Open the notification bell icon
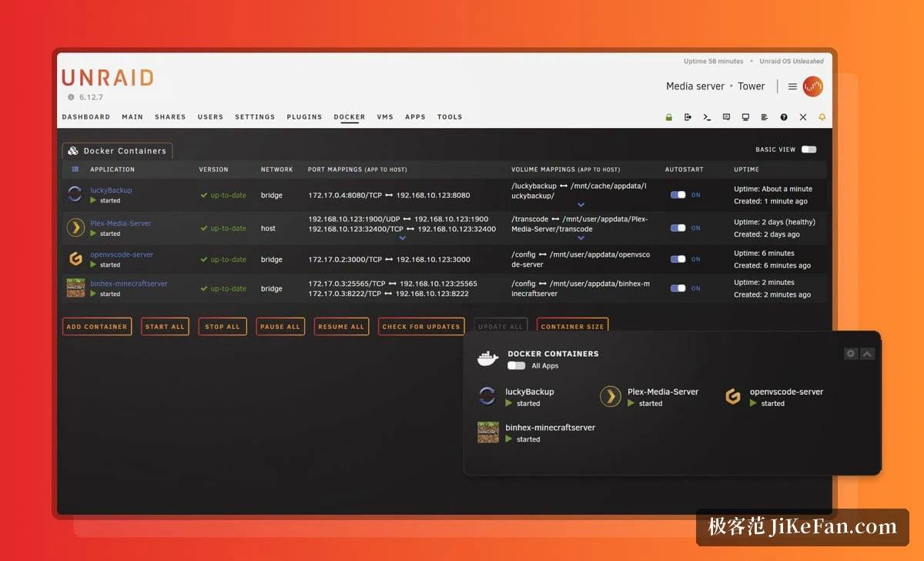 [822, 117]
